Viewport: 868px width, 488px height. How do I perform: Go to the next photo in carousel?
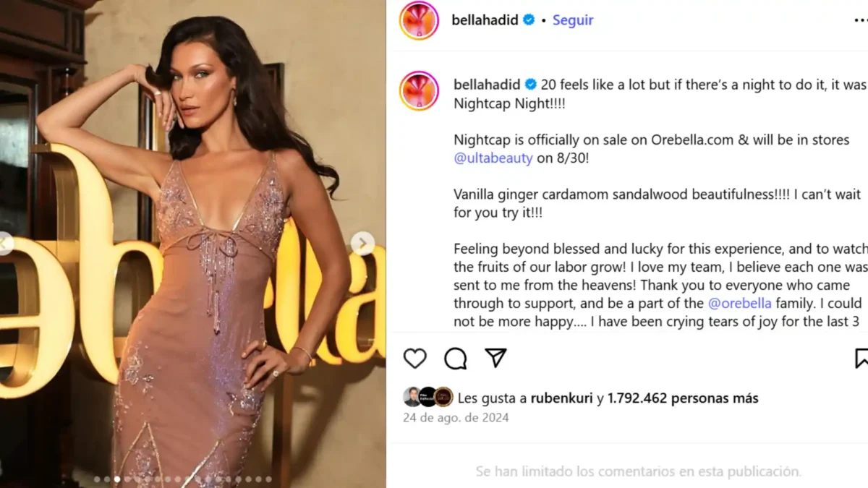(363, 244)
